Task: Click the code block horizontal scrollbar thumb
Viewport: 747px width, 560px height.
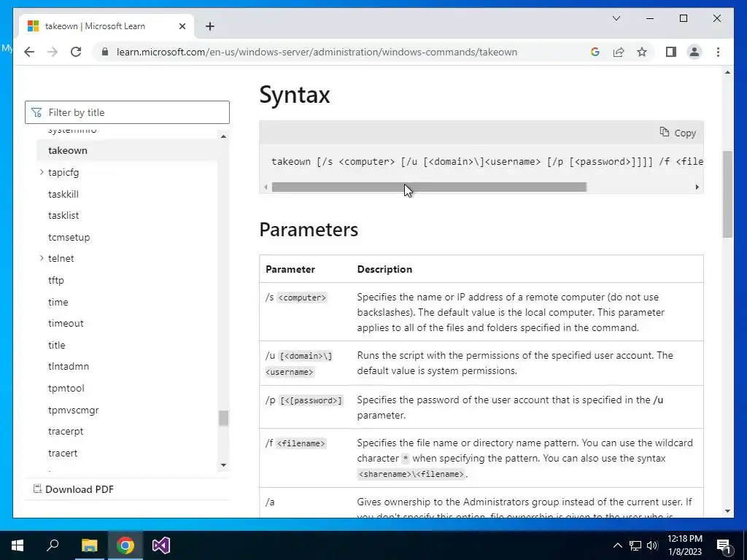Action: click(429, 187)
